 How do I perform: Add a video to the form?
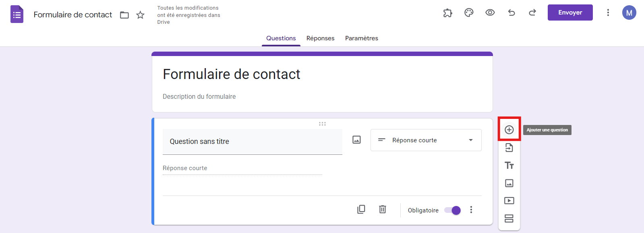pos(509,201)
